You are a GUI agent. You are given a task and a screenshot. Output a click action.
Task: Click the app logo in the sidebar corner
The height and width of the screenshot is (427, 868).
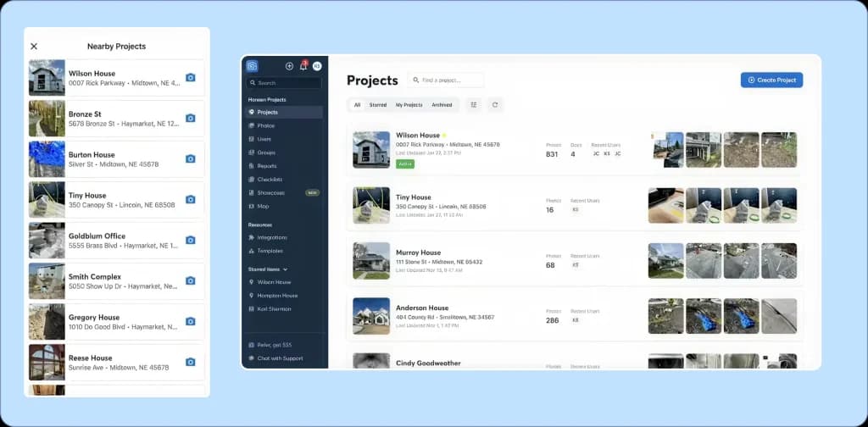252,66
